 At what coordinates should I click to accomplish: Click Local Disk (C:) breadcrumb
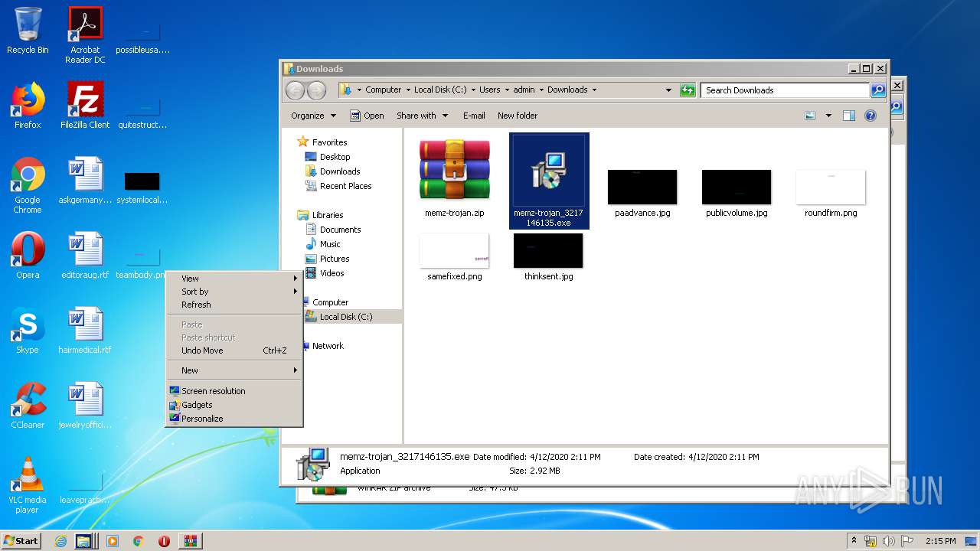click(x=440, y=90)
